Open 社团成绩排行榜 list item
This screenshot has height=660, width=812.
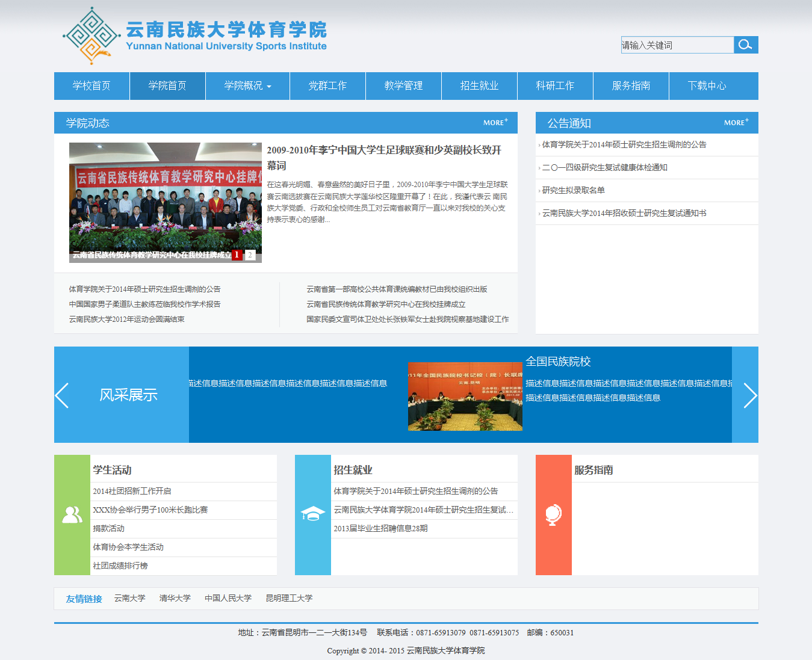[120, 566]
